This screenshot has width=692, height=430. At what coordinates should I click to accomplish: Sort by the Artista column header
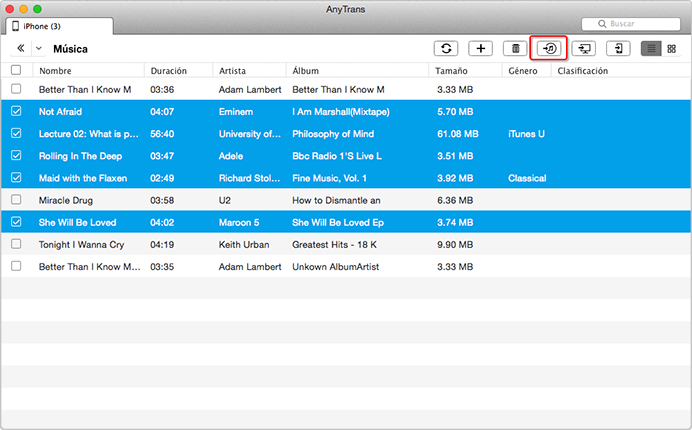pyautogui.click(x=232, y=71)
